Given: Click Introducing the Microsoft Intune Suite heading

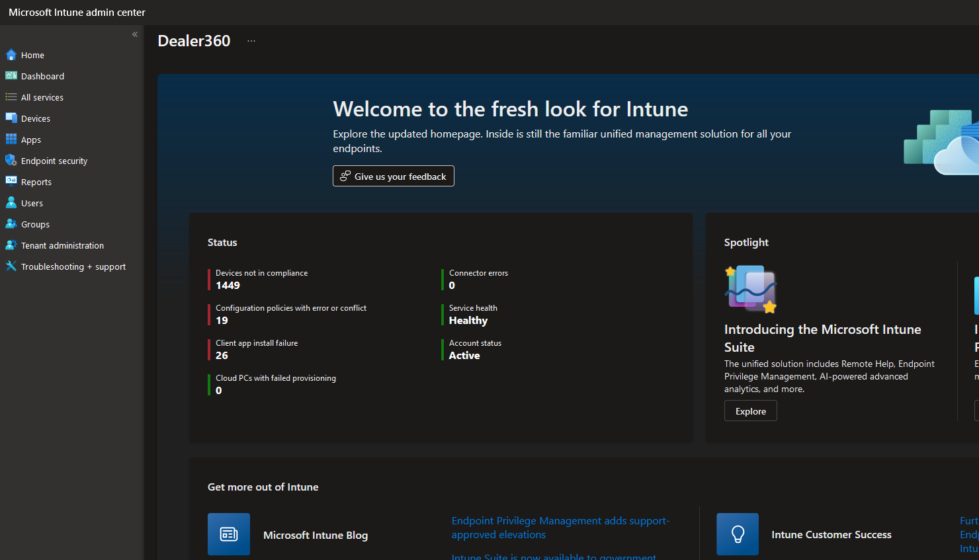Looking at the screenshot, I should 823,338.
